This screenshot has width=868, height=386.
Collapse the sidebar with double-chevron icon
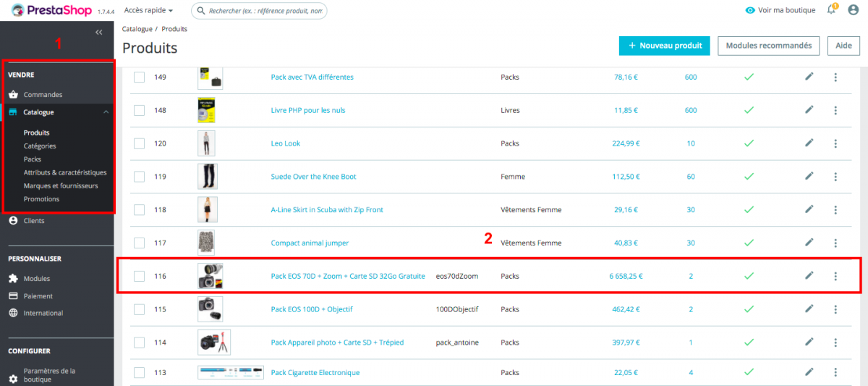point(99,33)
